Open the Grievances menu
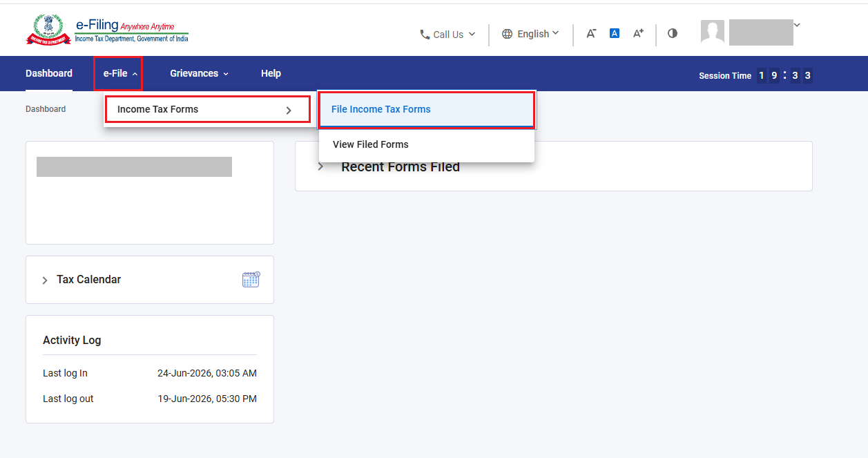 click(x=199, y=73)
